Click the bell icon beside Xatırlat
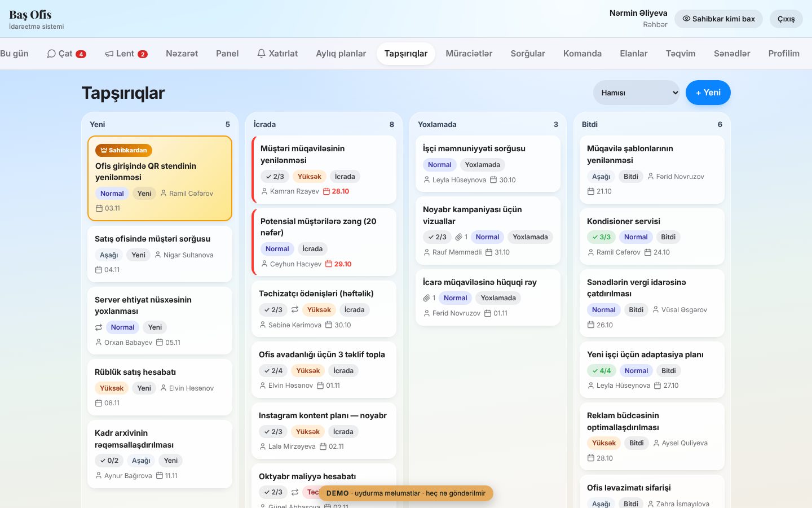The width and height of the screenshot is (812, 508). click(262, 54)
